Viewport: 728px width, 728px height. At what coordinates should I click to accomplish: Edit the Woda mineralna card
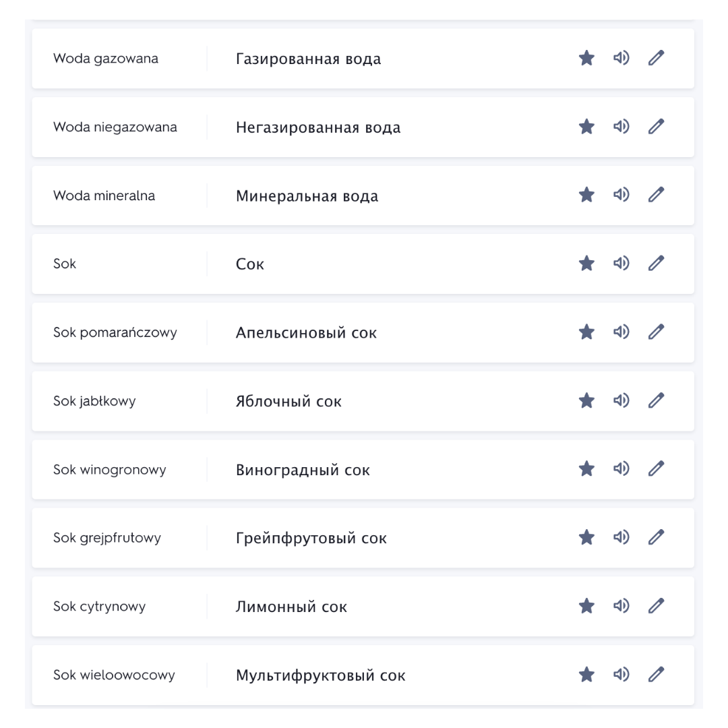[656, 195]
